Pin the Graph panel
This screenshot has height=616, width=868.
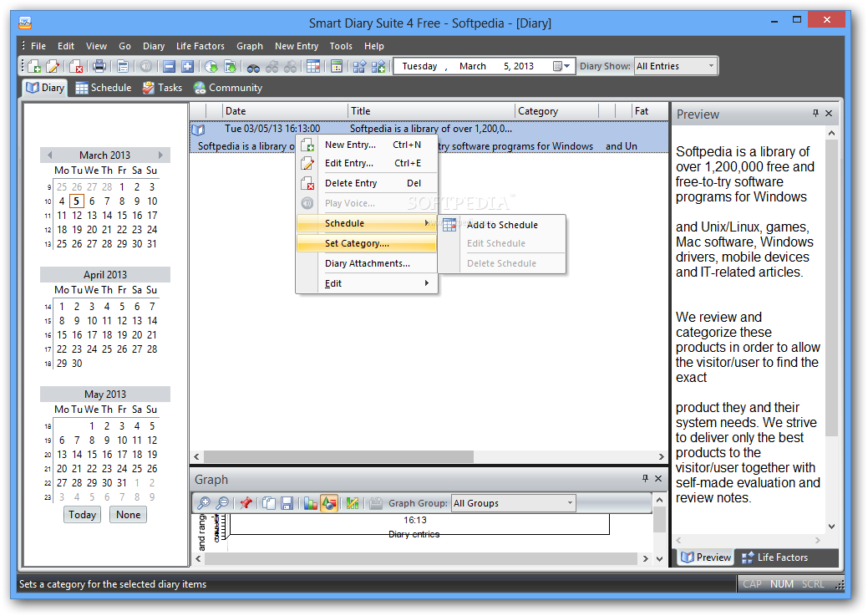coord(645,478)
